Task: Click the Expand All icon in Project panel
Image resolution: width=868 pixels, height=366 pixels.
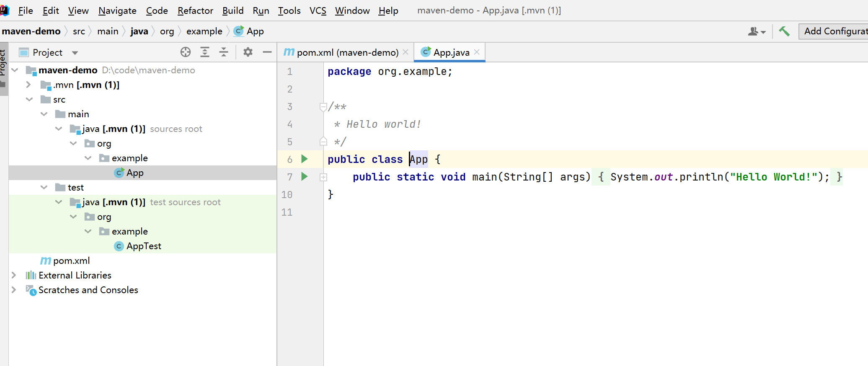Action: [x=205, y=52]
